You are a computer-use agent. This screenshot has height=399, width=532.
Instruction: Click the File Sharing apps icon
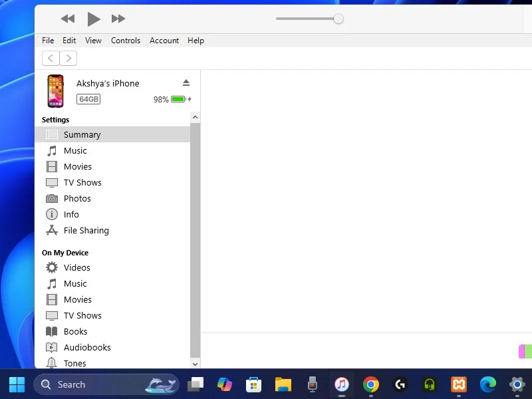[52, 230]
